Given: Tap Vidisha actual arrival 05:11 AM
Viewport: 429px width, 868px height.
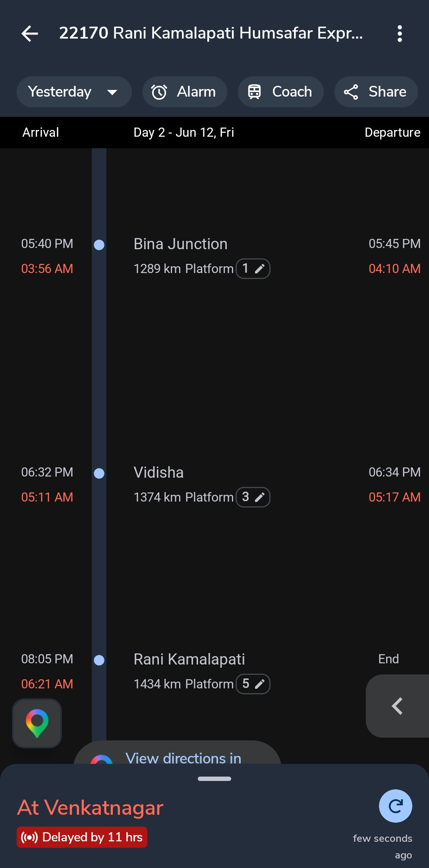Looking at the screenshot, I should 47,497.
